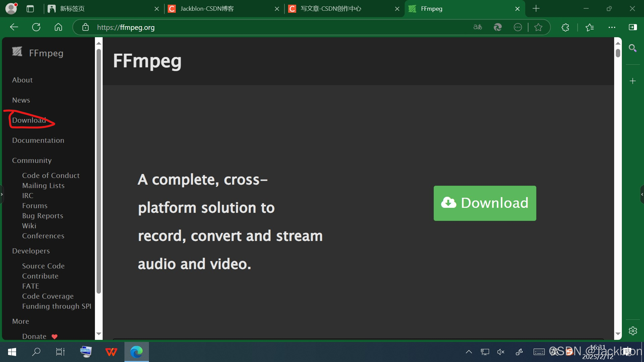Open browser Settings and more menu
Image resolution: width=644 pixels, height=362 pixels.
(612, 27)
